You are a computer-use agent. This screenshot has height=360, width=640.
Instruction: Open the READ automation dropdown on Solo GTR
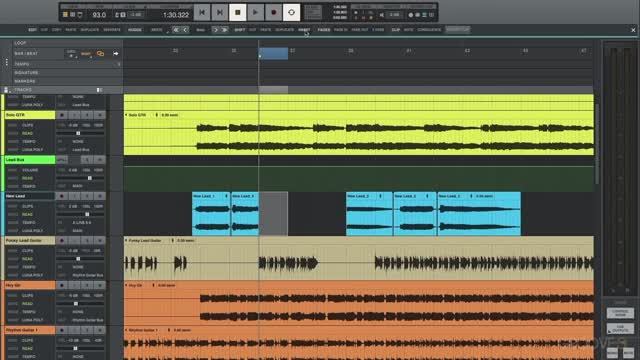pos(27,133)
